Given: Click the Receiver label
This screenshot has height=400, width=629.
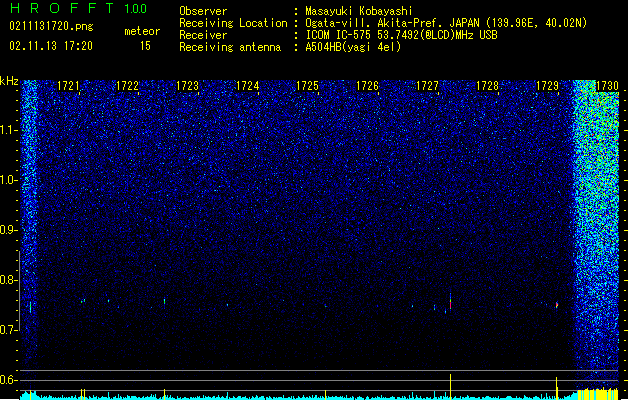Looking at the screenshot, I should (x=203, y=35).
